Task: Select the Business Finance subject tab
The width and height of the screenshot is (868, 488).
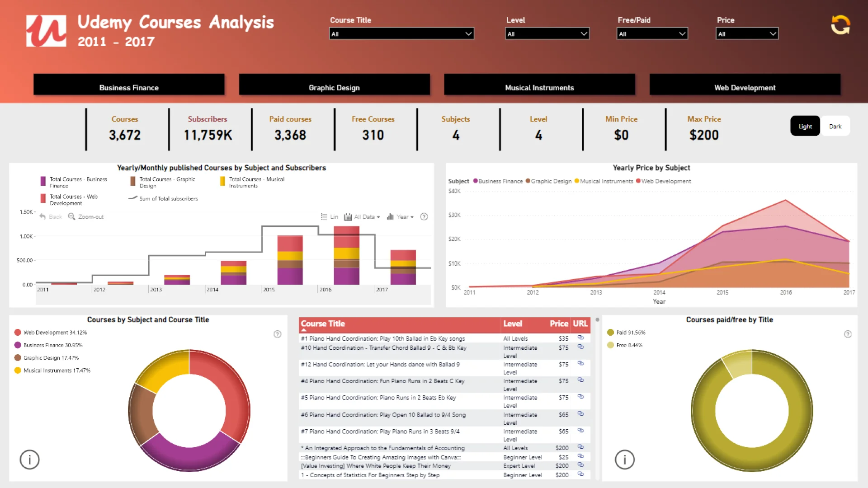Action: coord(129,84)
